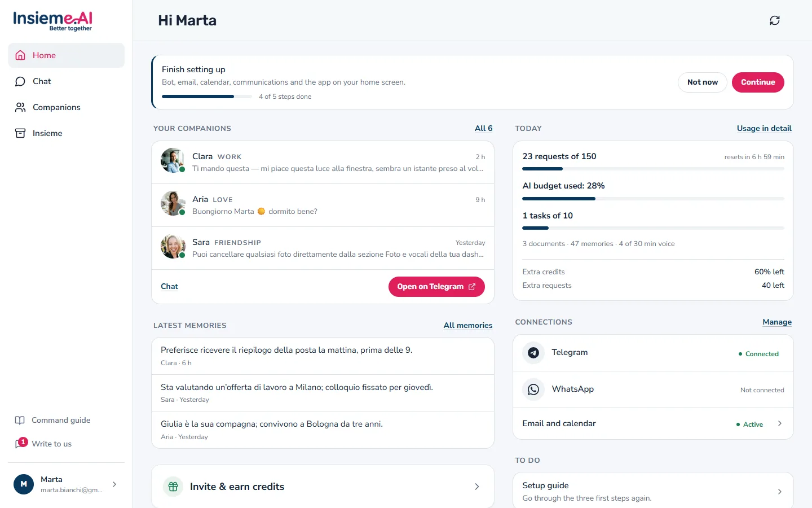Click the Extra requests 40 left row
The width and height of the screenshot is (812, 508).
[x=653, y=286]
